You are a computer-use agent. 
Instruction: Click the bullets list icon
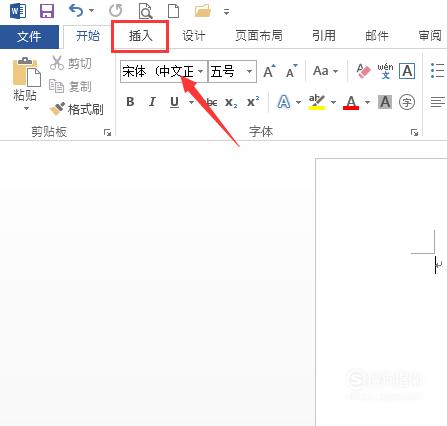click(x=437, y=71)
